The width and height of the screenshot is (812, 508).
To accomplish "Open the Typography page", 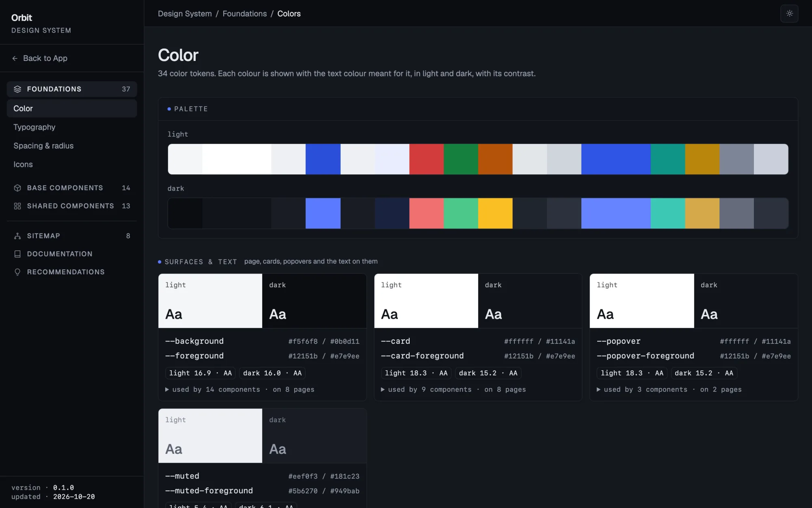I will coord(72,127).
